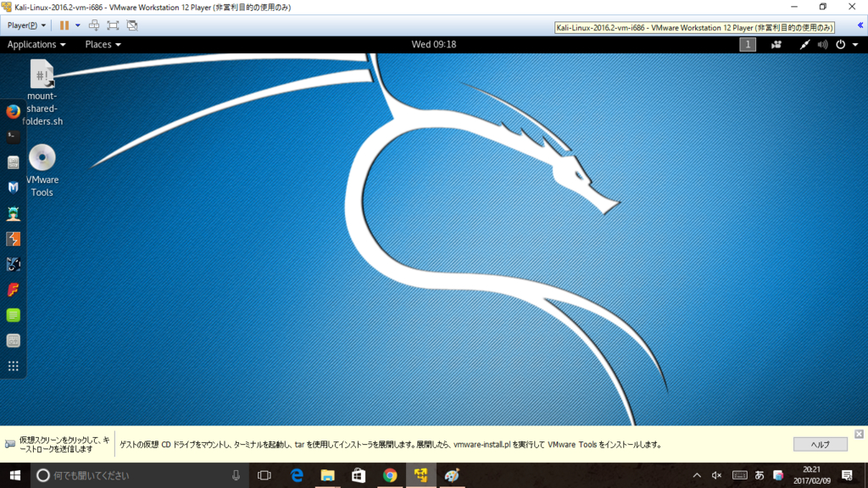Toggle VMware Unity mode
Screen dimensions: 868x488
pyautogui.click(x=132, y=25)
